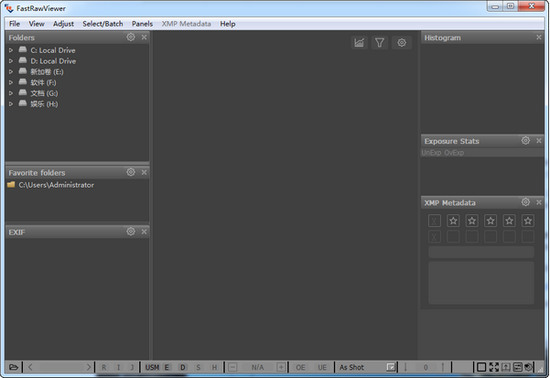Image resolution: width=550 pixels, height=378 pixels.
Task: Open viewer settings gear beside filter icon
Action: (402, 43)
